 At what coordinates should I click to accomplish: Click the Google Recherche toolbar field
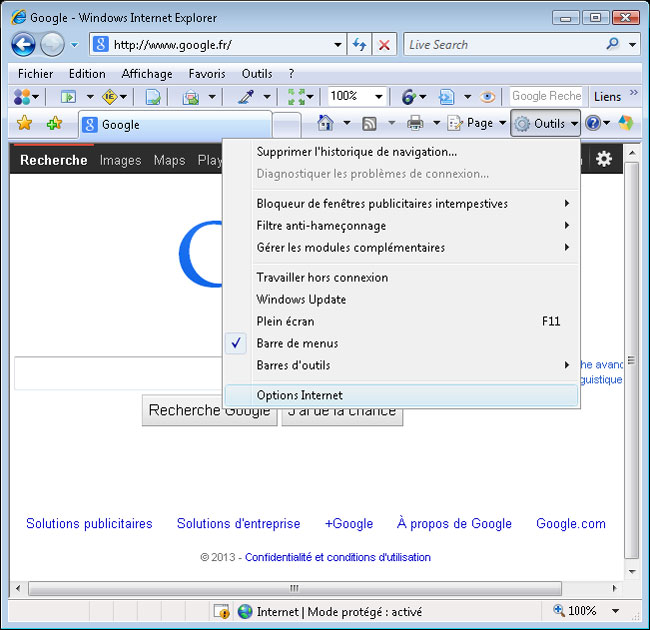point(546,96)
